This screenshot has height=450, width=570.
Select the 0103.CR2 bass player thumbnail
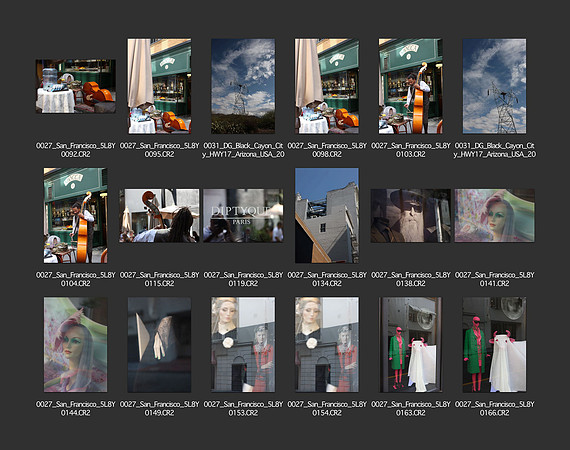[411, 86]
